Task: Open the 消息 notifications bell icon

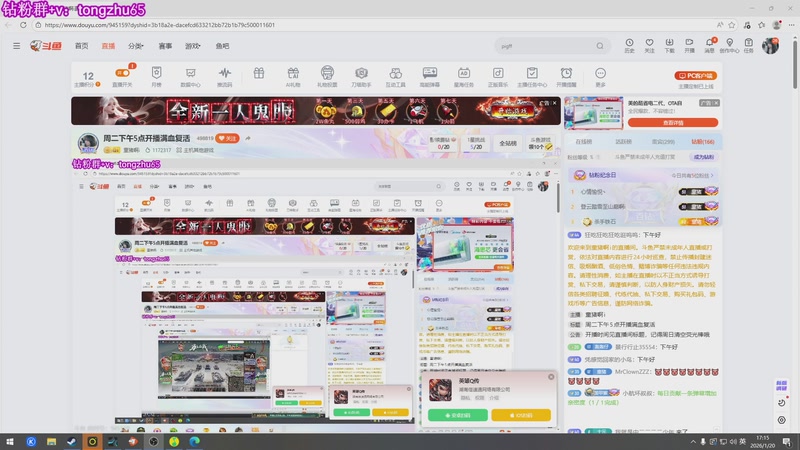Action: 710,45
